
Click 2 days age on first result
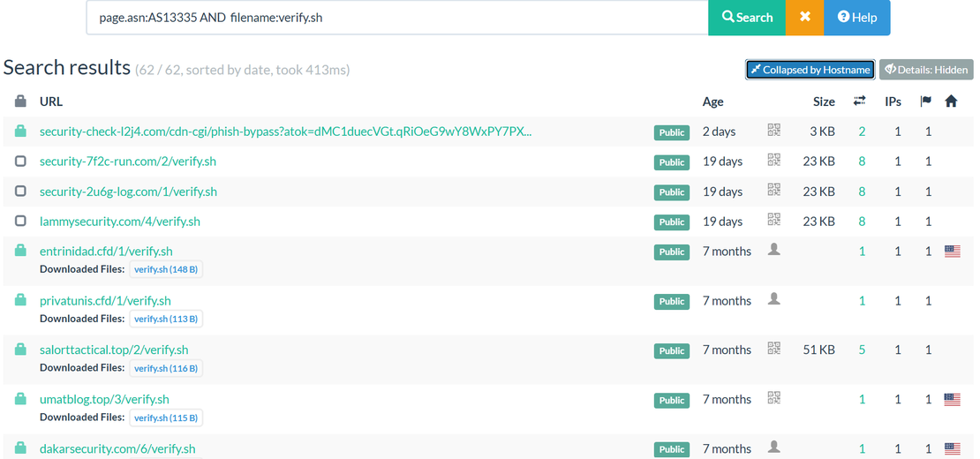pyautogui.click(x=720, y=132)
